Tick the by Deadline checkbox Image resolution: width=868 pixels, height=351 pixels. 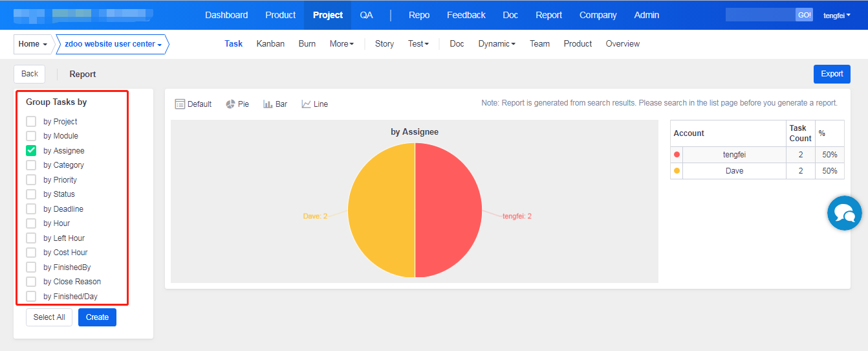(x=31, y=209)
